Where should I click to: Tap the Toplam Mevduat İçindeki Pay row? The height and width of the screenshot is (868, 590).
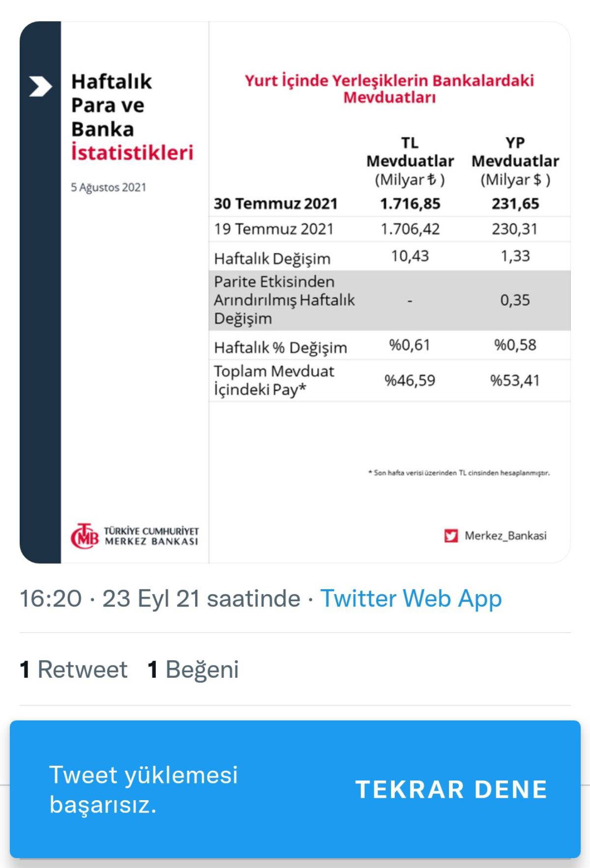[x=274, y=380]
